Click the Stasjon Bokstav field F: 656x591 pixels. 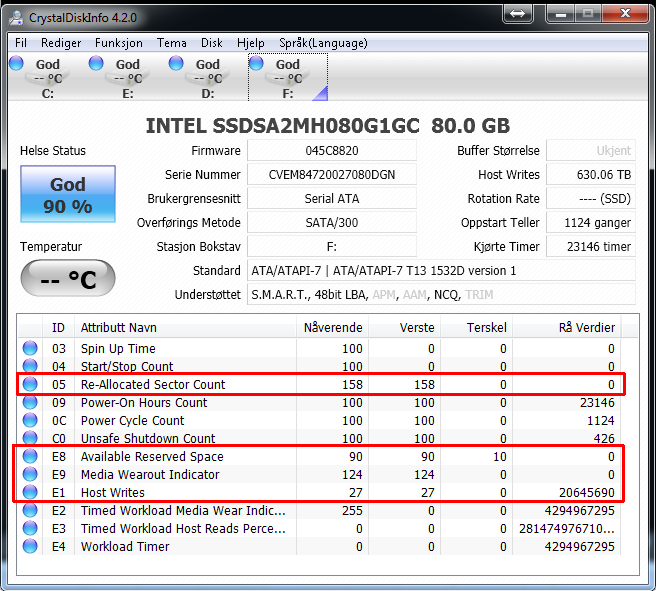point(332,246)
